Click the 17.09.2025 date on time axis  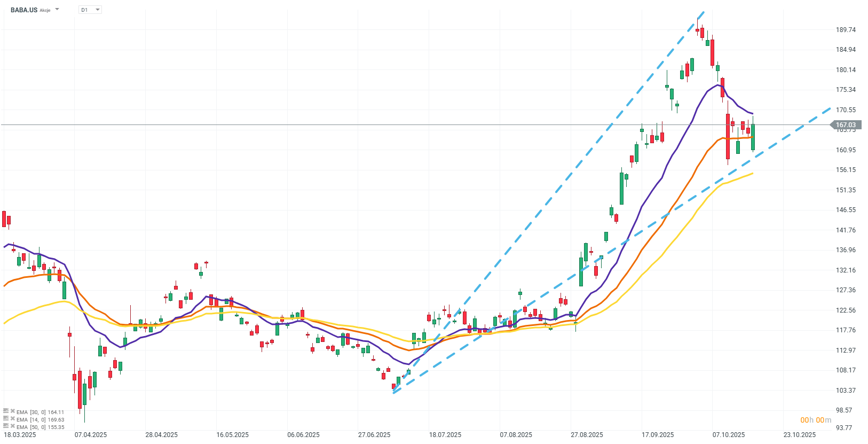(658, 434)
